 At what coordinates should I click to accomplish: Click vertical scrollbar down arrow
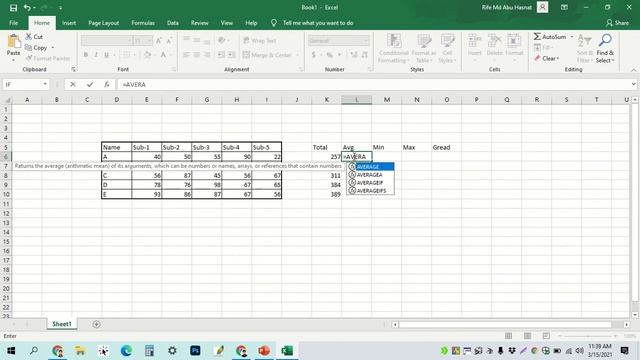[x=635, y=315]
